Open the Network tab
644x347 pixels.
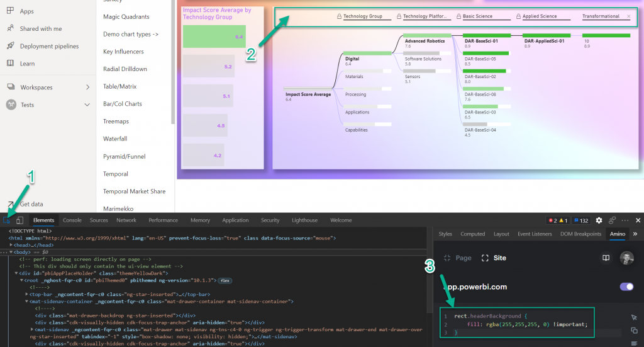(x=126, y=220)
